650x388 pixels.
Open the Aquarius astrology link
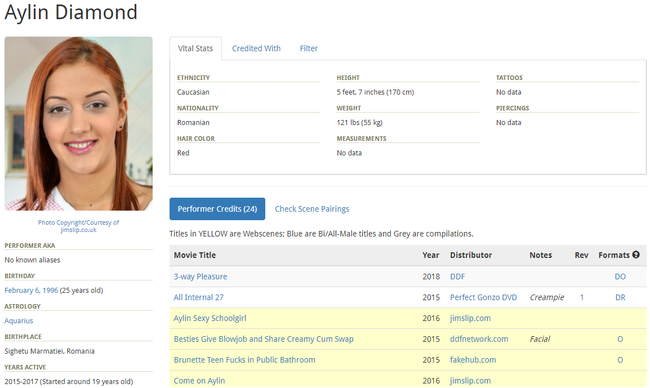pyautogui.click(x=19, y=320)
